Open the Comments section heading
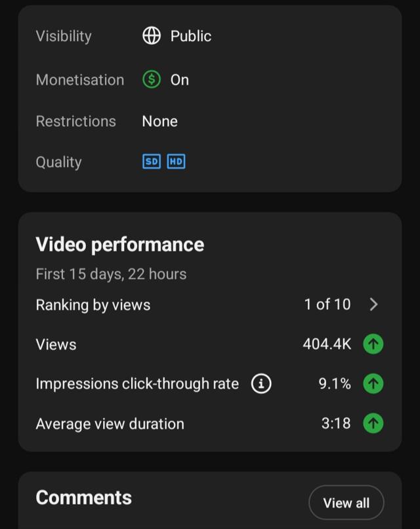This screenshot has width=420, height=529. click(83, 497)
